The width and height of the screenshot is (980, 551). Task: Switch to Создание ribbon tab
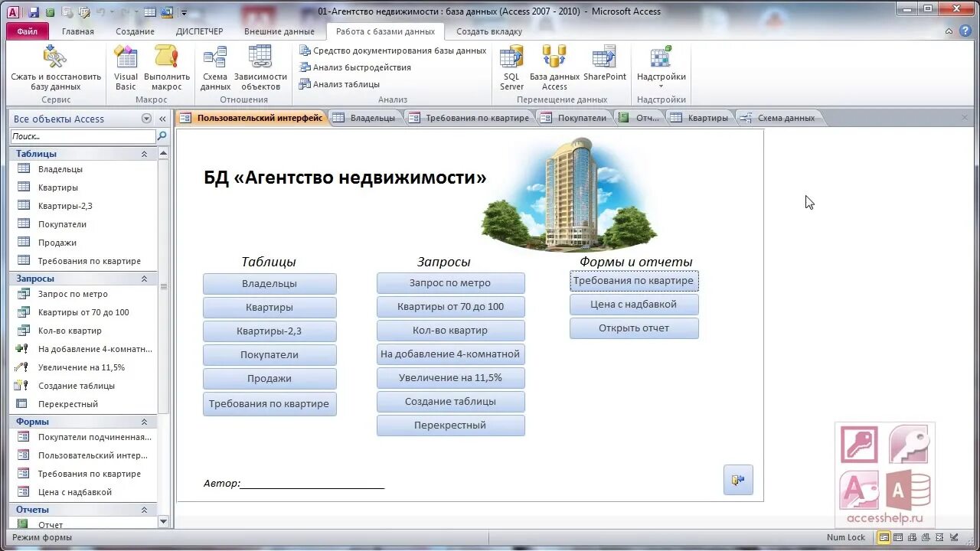(x=136, y=31)
